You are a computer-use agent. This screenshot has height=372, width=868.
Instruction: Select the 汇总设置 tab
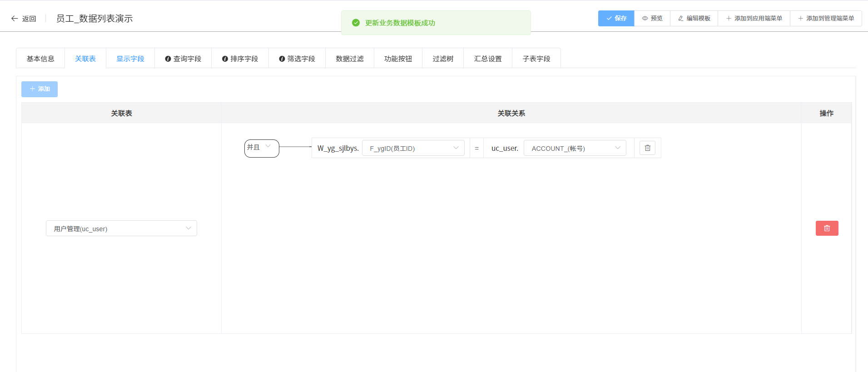point(488,59)
